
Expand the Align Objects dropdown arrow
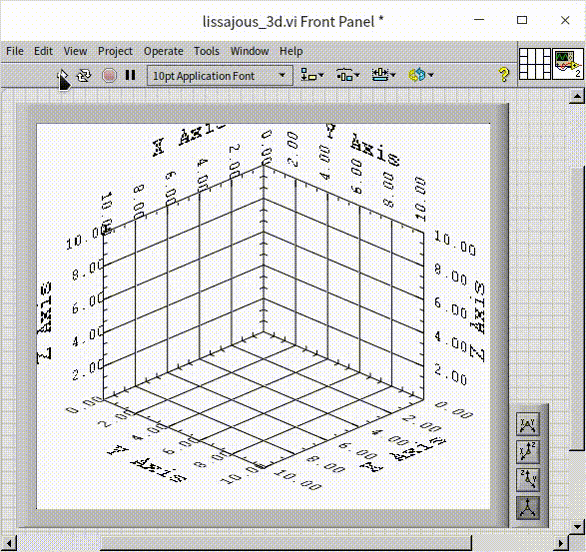tap(321, 76)
